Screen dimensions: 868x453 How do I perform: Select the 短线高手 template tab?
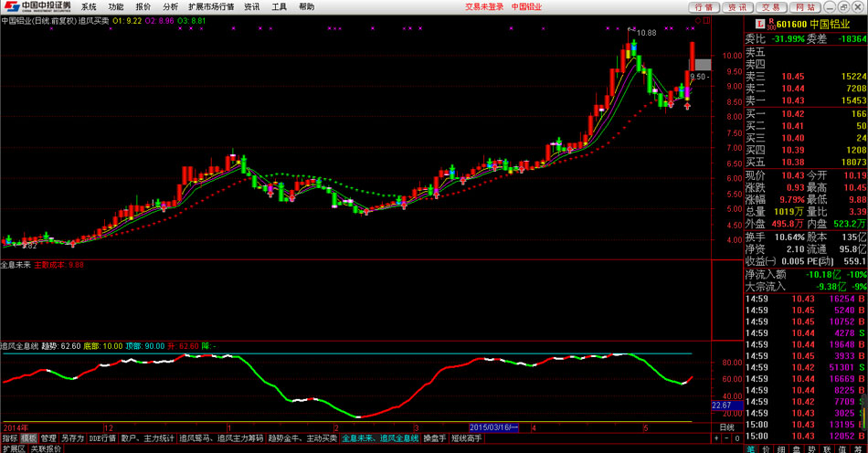467,438
